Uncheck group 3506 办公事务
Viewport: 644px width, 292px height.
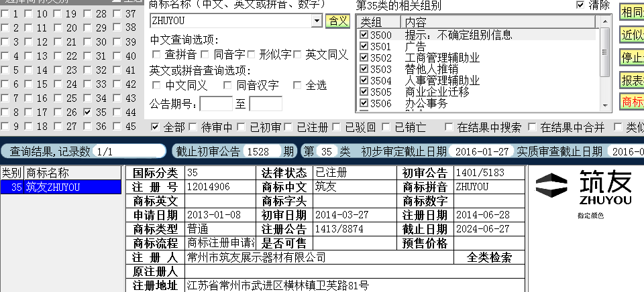click(x=364, y=103)
